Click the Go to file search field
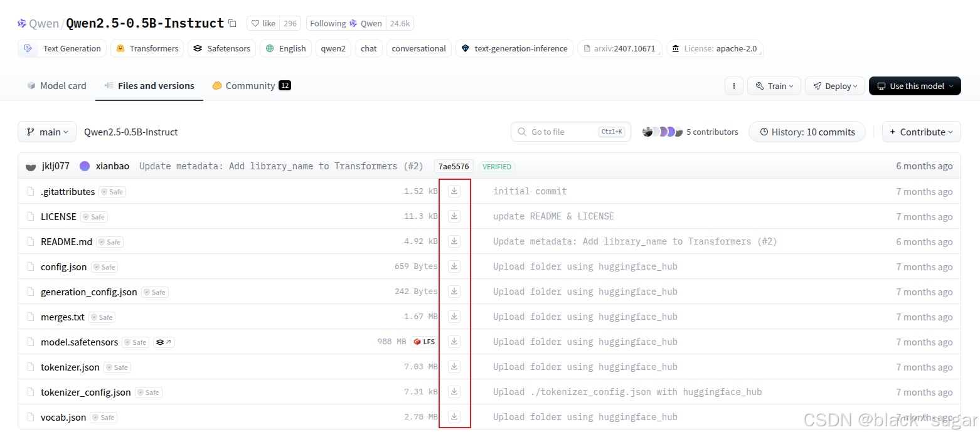This screenshot has height=437, width=980. (570, 132)
